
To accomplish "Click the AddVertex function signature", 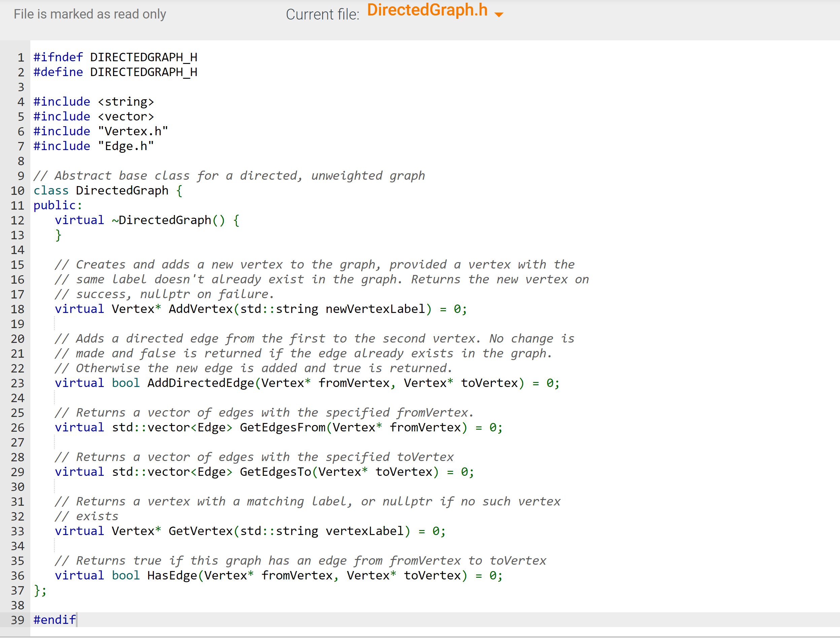I will [x=260, y=309].
